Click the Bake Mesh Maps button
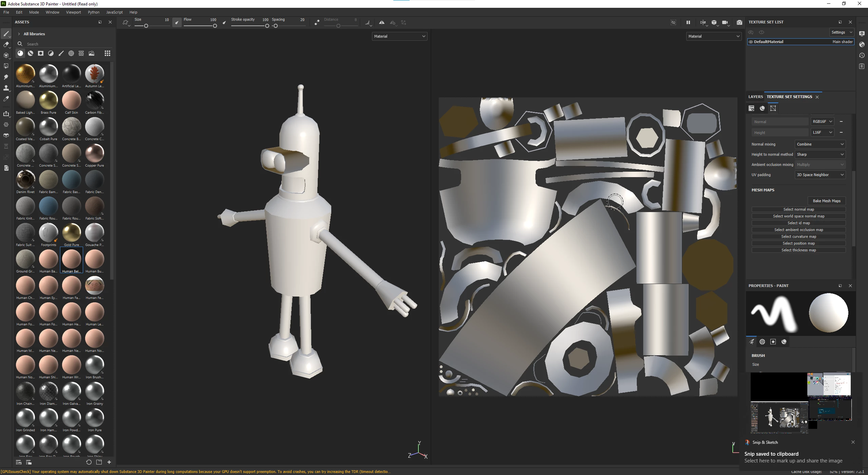Screen dimensions: 868x475 [x=826, y=201]
